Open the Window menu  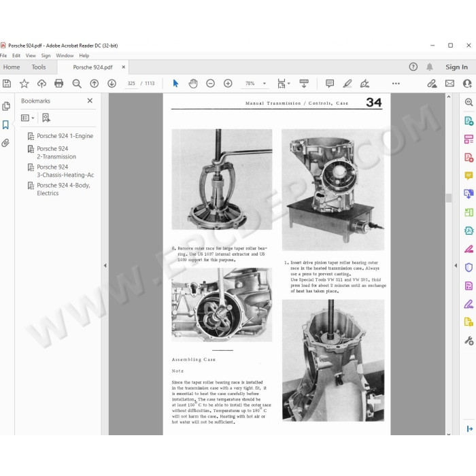[x=65, y=56]
